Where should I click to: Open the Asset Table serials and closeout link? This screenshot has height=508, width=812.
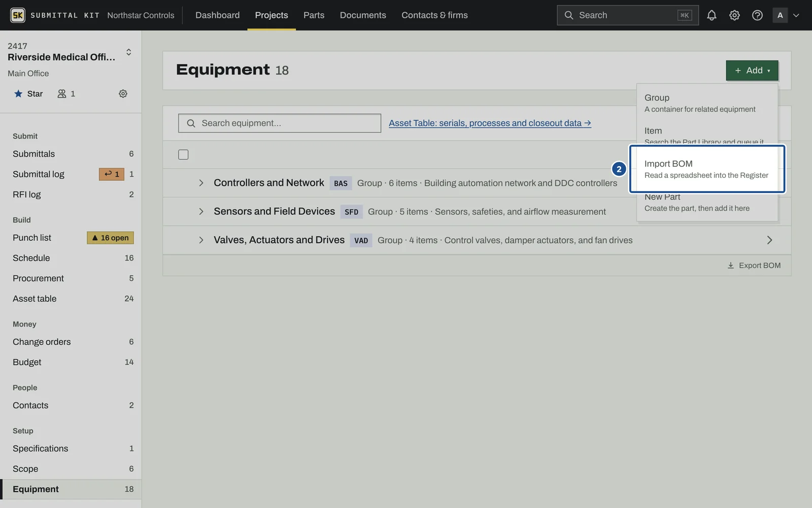coord(490,123)
